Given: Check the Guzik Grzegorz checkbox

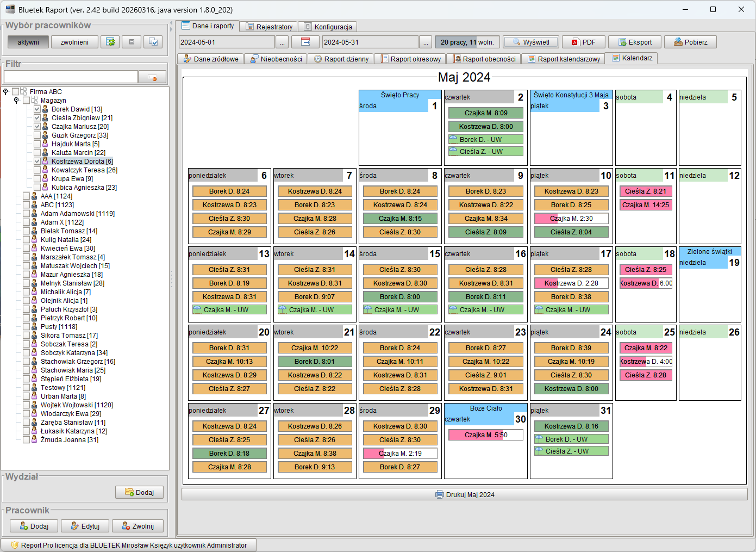Looking at the screenshot, I should pyautogui.click(x=37, y=135).
